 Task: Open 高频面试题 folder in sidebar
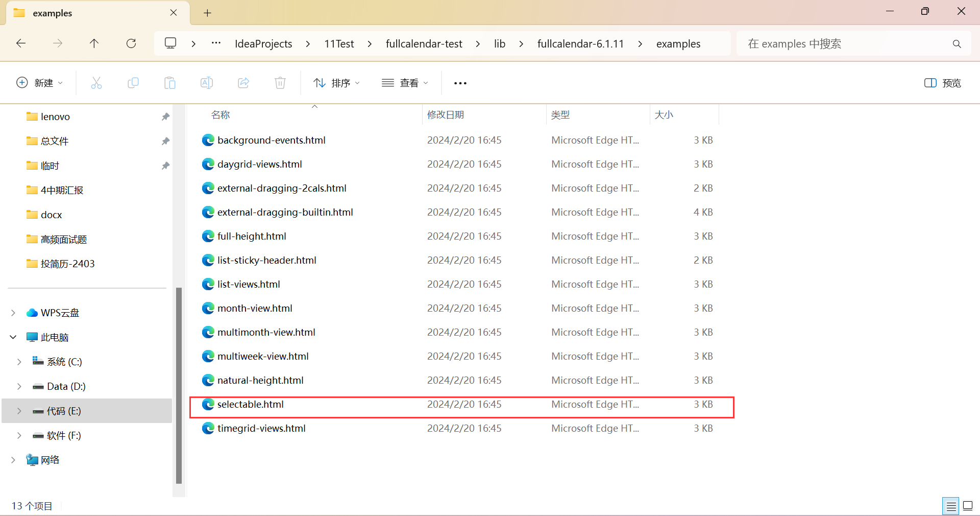click(64, 240)
